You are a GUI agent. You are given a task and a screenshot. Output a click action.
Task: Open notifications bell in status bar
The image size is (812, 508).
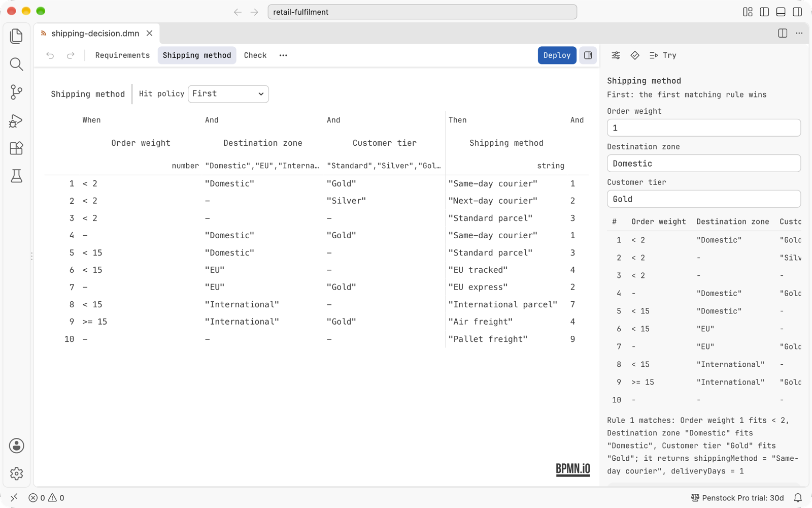pos(798,498)
